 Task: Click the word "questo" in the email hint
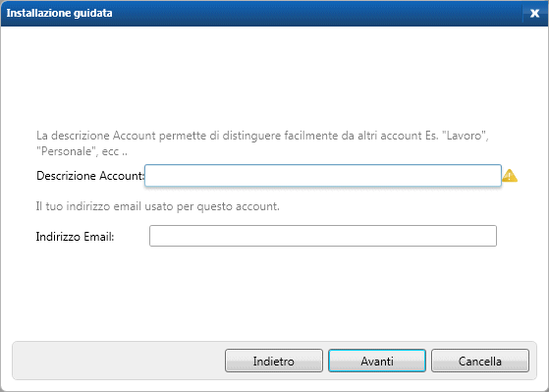(x=214, y=206)
